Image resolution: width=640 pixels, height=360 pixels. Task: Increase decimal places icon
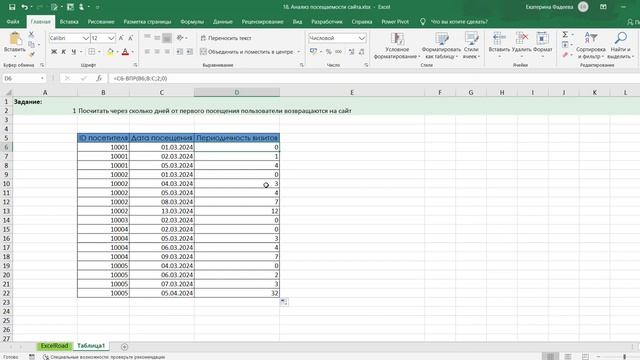tap(351, 52)
